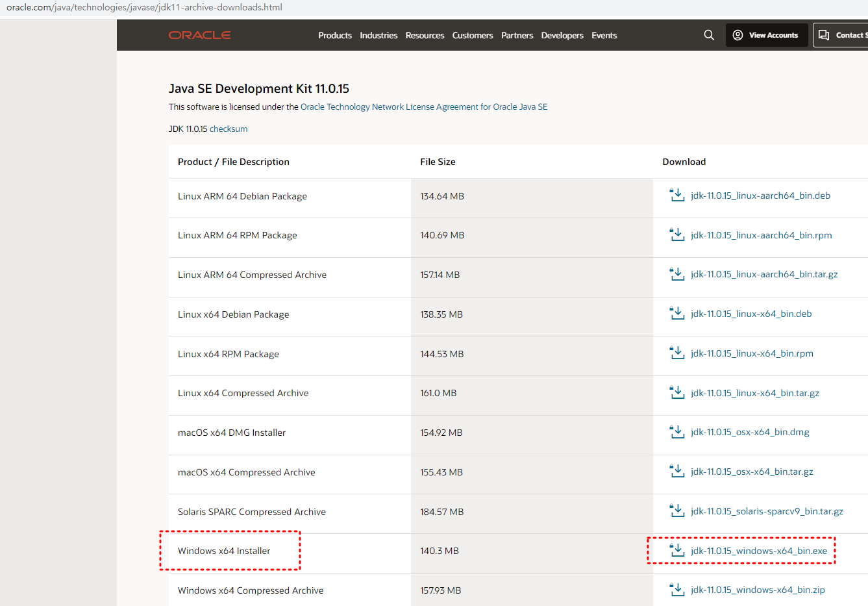This screenshot has height=606, width=868.
Task: Open the Industries menu
Action: pos(378,35)
